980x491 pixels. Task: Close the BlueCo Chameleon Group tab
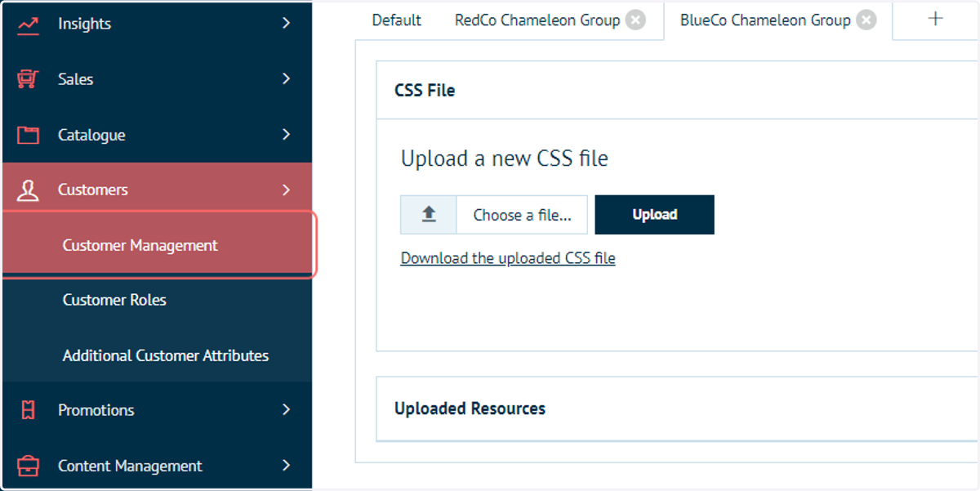(x=866, y=20)
